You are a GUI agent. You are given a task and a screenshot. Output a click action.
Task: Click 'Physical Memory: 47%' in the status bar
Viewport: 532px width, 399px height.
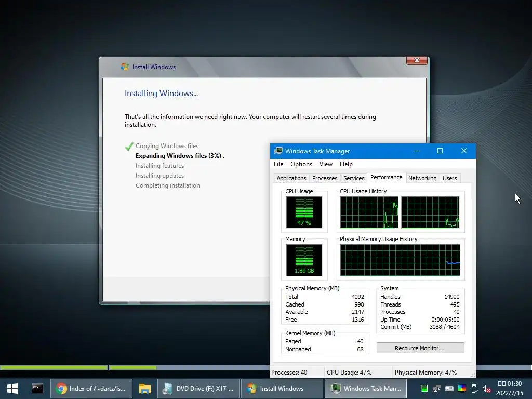425,373
